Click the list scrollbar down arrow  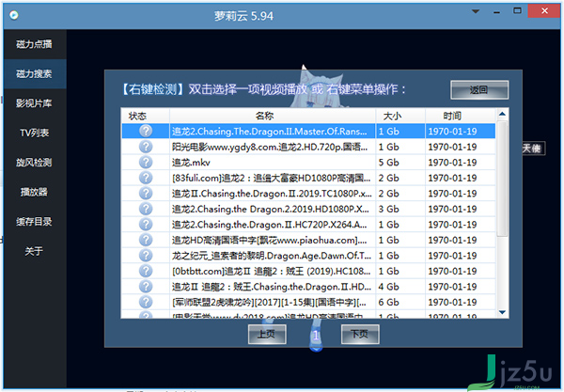coord(502,312)
